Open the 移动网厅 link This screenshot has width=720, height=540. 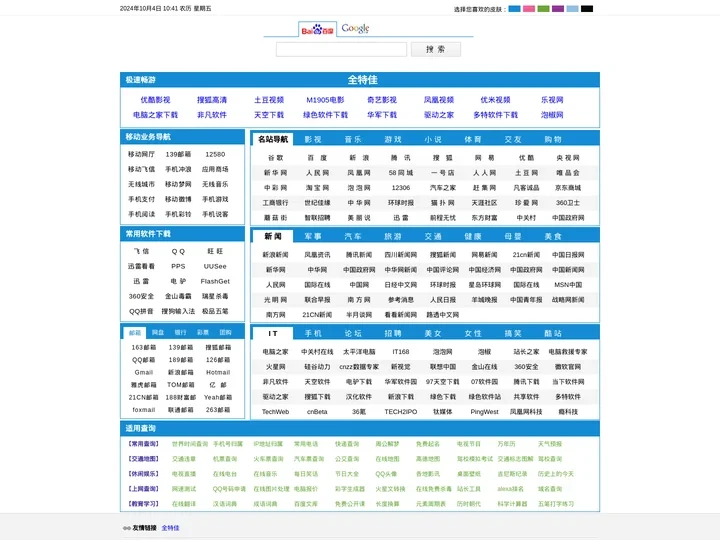coord(141,154)
